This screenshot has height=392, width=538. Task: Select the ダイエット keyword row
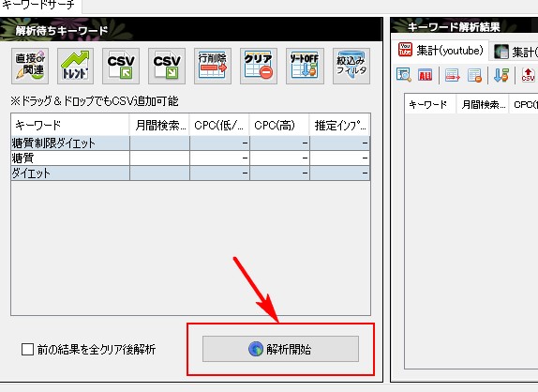pyautogui.click(x=190, y=173)
